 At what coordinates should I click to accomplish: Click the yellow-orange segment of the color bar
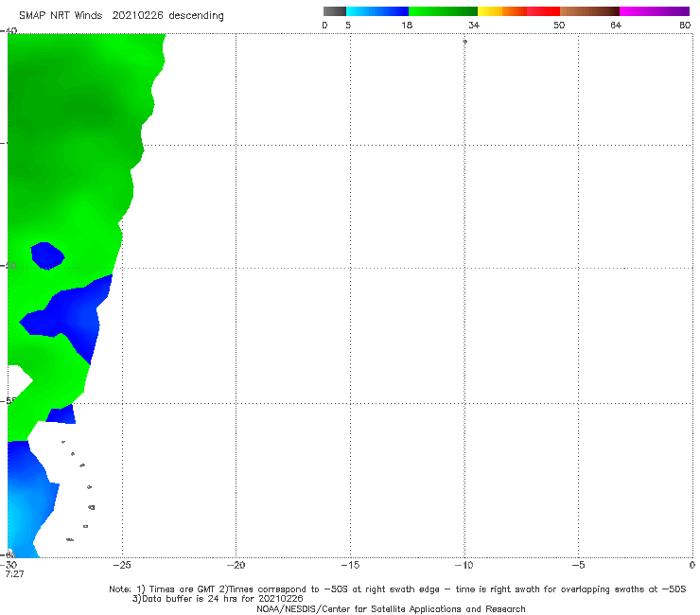[502, 11]
